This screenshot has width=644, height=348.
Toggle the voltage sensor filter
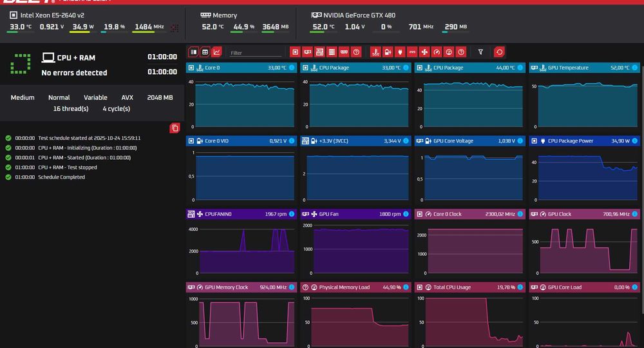[x=388, y=52]
